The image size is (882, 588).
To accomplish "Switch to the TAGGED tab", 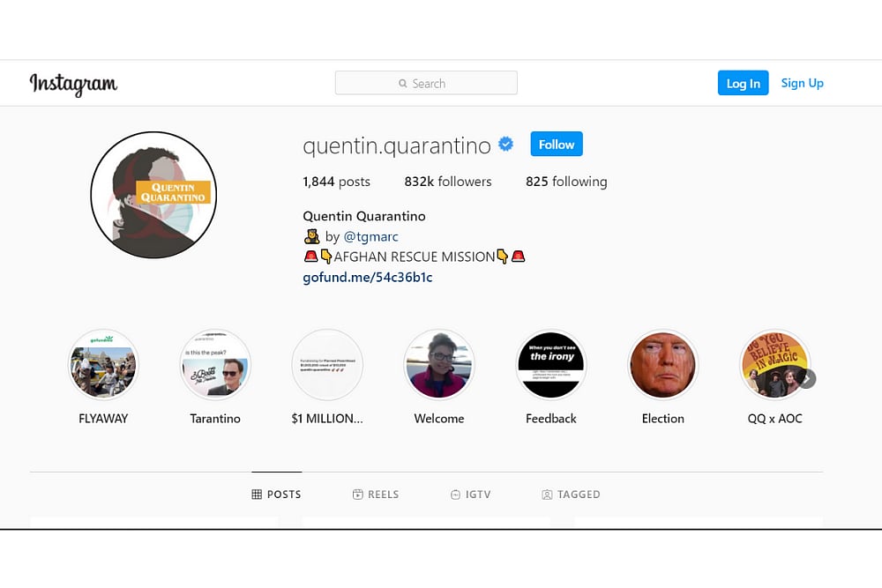I will pyautogui.click(x=571, y=495).
